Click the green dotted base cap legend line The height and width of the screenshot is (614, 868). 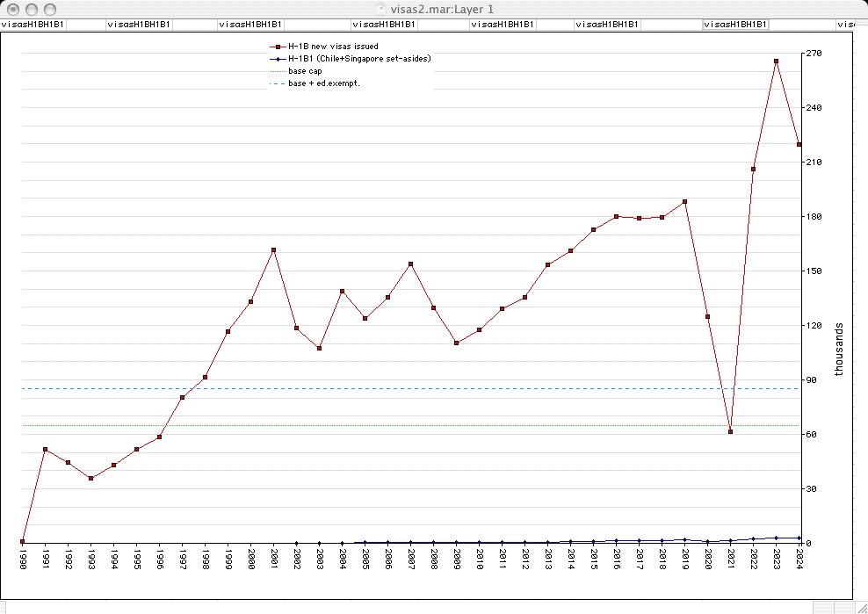coord(278,70)
